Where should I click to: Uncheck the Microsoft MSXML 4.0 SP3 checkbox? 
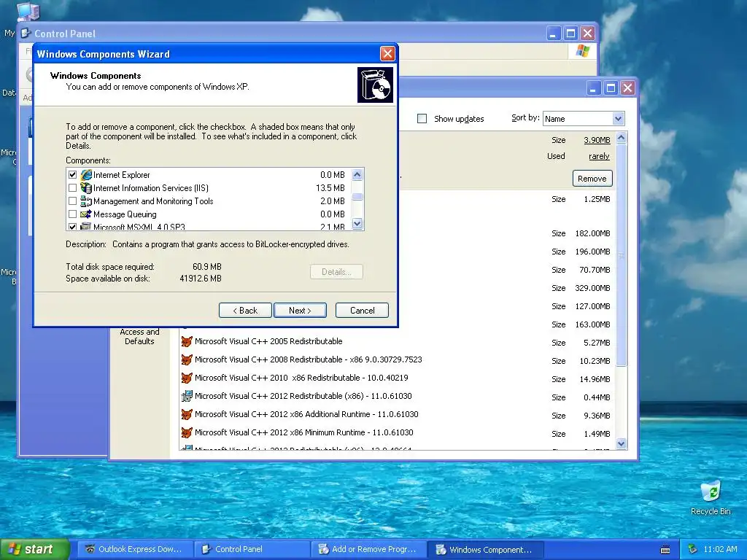(x=72, y=227)
